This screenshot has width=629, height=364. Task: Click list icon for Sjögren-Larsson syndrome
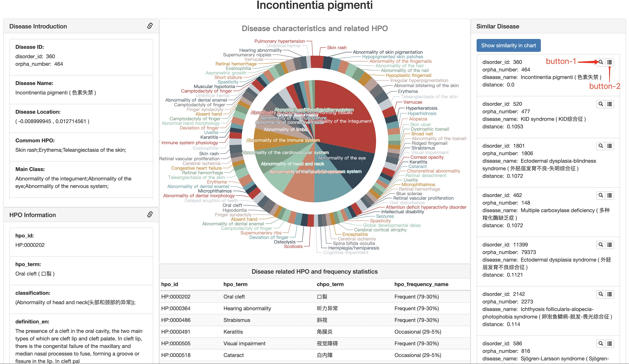coord(610,343)
